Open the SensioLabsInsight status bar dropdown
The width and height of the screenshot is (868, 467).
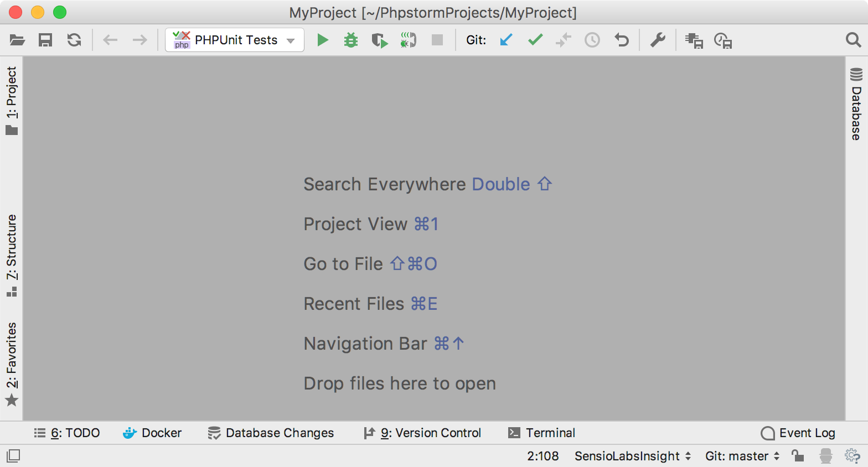click(x=632, y=456)
